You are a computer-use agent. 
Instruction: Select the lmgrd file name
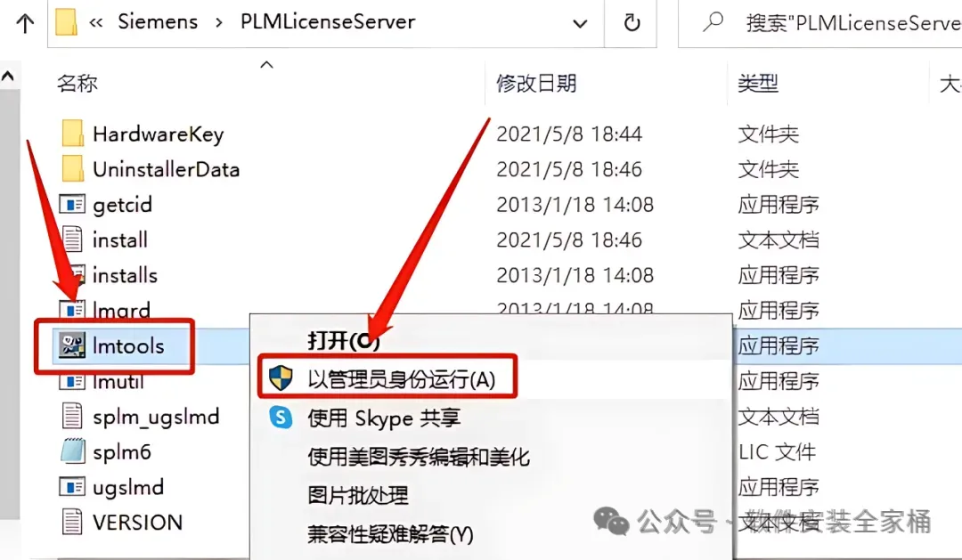pyautogui.click(x=121, y=311)
